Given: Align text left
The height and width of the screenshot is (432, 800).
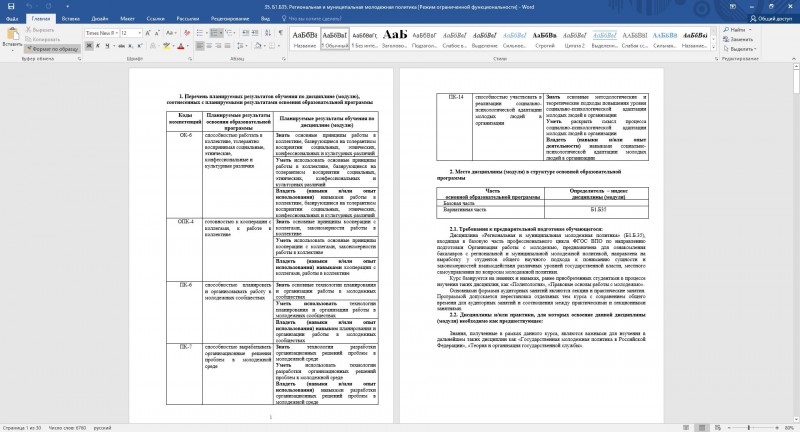Looking at the screenshot, I should click(x=200, y=46).
